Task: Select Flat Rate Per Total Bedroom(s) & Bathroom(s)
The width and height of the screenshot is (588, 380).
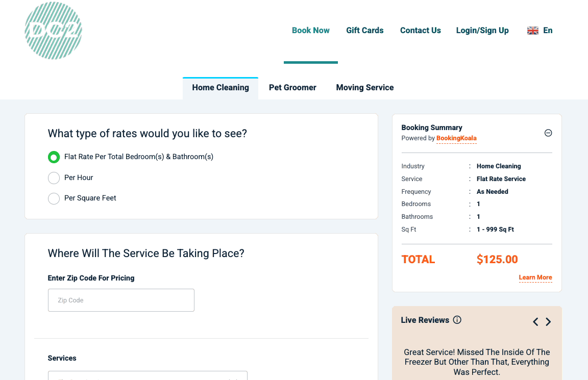Action: point(54,157)
